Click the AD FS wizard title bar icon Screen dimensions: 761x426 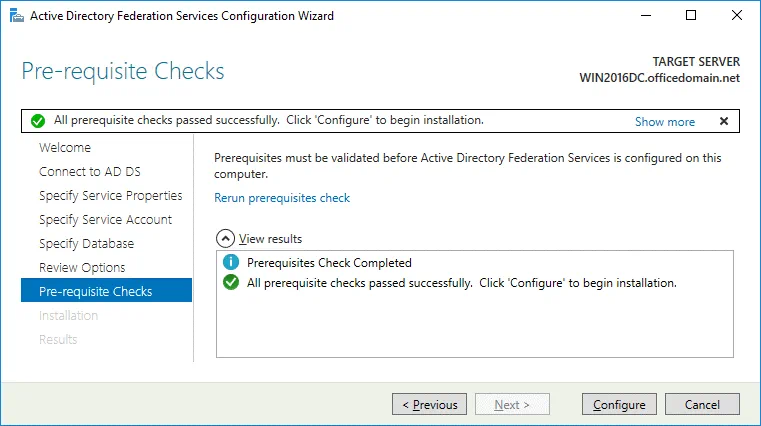tap(13, 16)
